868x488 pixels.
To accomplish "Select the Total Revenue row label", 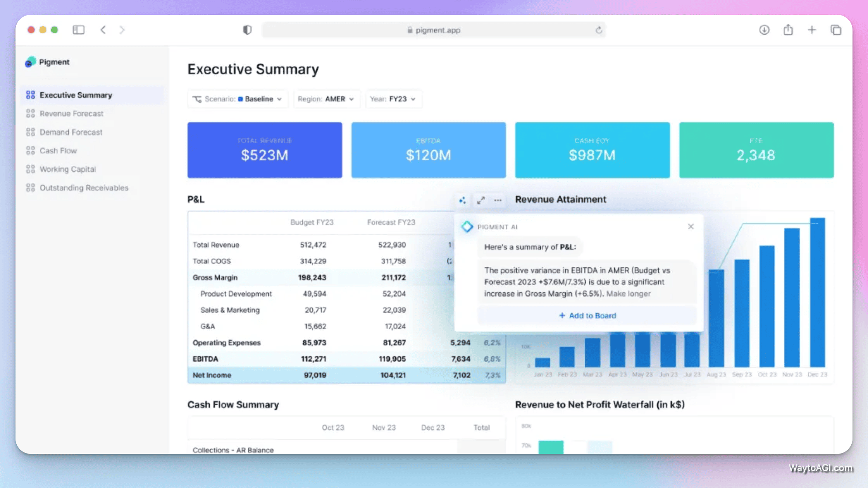I will coord(216,245).
